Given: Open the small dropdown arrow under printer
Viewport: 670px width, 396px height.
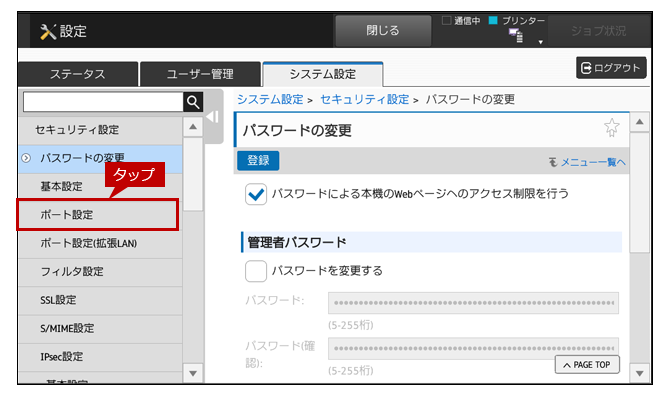Looking at the screenshot, I should (541, 42).
